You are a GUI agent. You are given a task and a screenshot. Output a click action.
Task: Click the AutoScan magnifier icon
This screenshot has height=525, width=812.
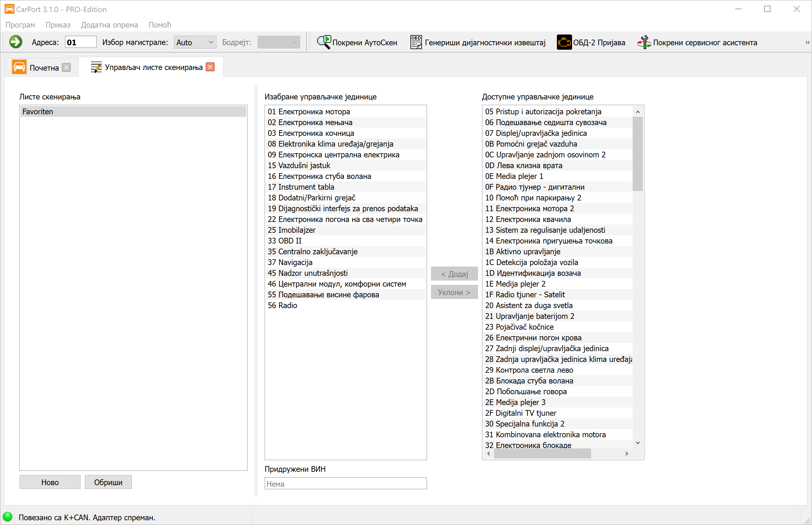point(323,42)
